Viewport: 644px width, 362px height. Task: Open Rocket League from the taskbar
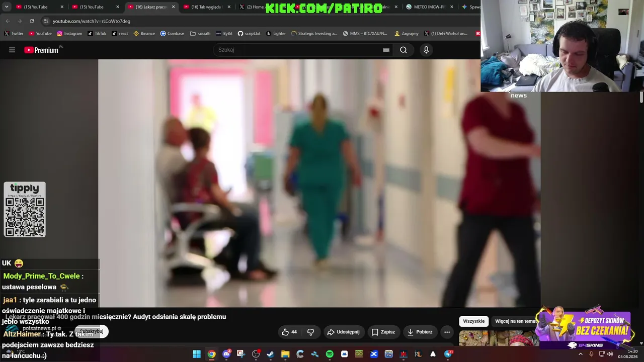click(x=418, y=354)
